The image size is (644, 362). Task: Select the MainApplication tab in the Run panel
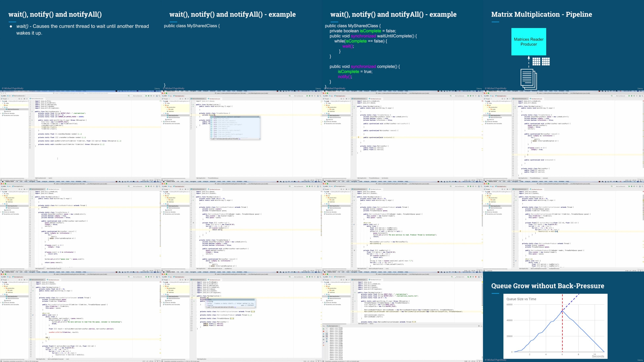coord(333,326)
